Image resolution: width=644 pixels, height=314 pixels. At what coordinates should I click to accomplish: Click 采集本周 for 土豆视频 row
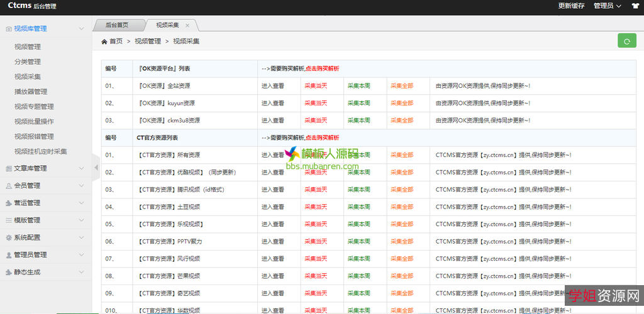tap(359, 207)
